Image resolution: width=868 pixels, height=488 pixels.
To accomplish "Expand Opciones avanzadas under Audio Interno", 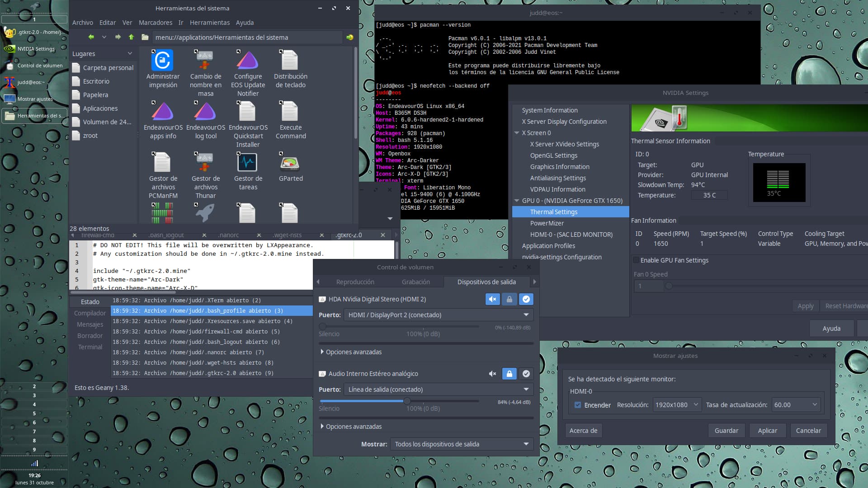I will point(351,427).
